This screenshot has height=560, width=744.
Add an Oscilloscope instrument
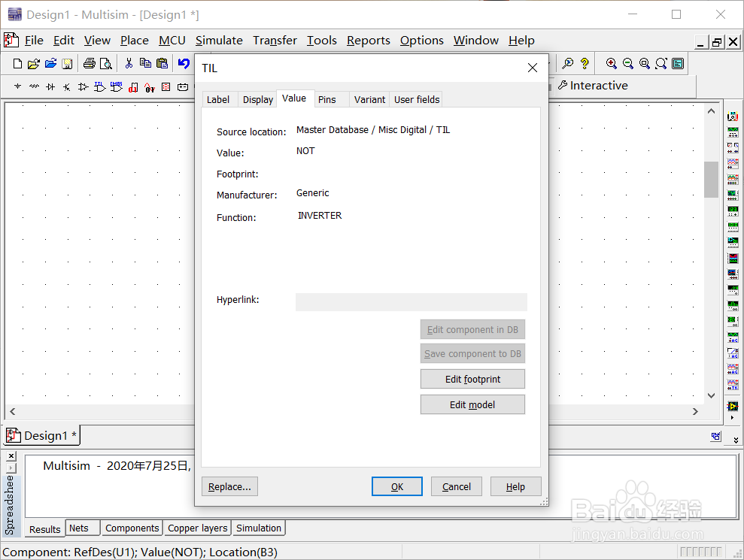733,164
